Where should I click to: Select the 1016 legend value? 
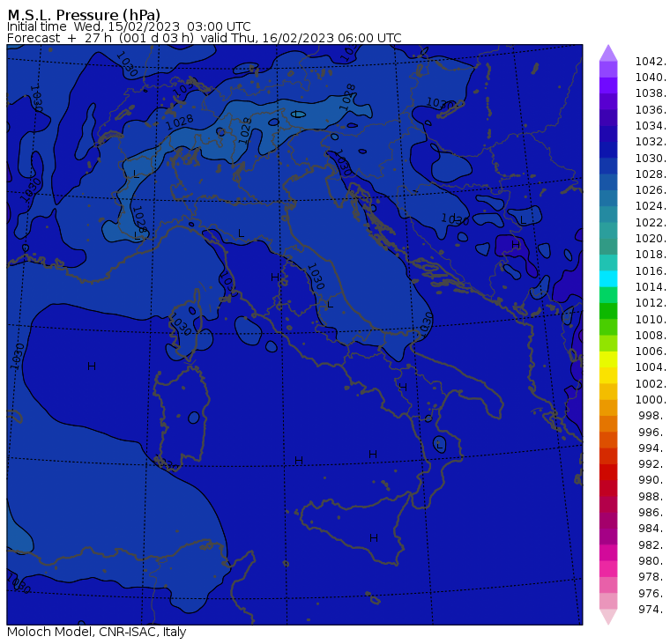click(651, 270)
